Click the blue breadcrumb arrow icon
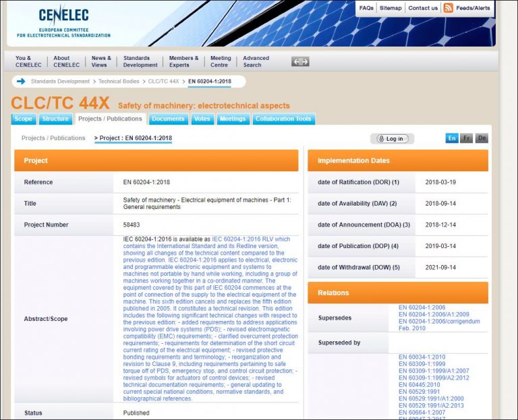Viewport: 518px width, 420px height. point(21,82)
